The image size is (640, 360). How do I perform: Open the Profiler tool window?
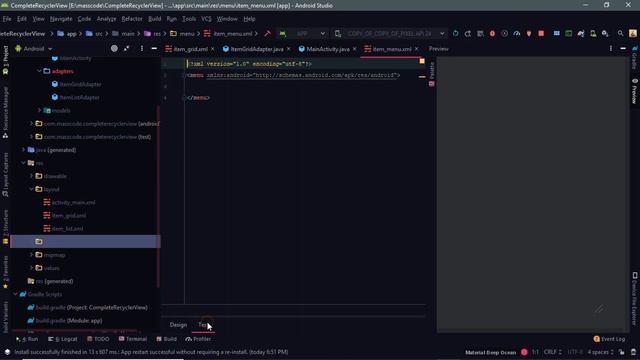point(198,339)
